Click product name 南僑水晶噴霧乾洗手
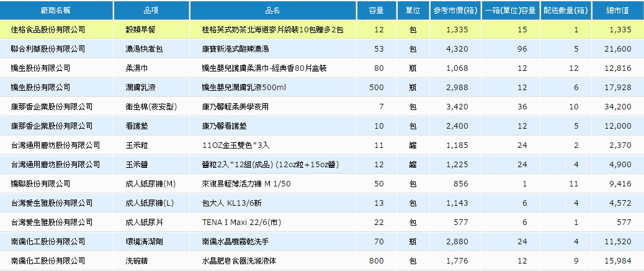The height and width of the screenshot is (271, 644). point(235,242)
